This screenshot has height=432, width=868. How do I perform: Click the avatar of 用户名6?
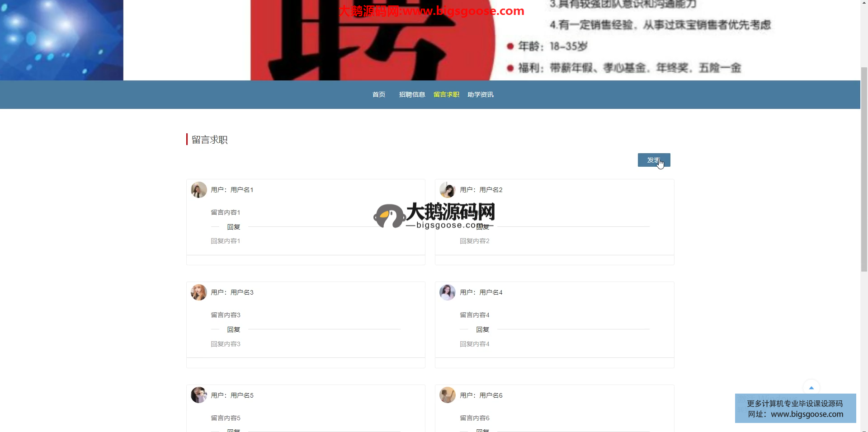pyautogui.click(x=448, y=395)
